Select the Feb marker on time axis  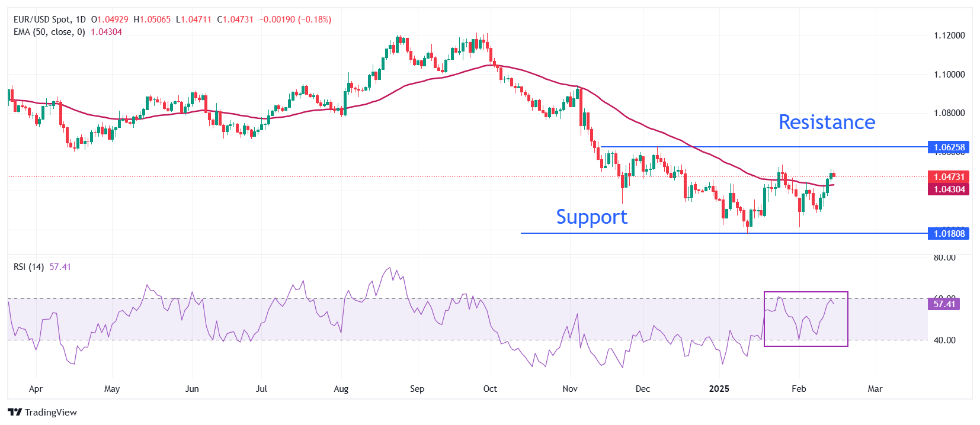point(799,389)
